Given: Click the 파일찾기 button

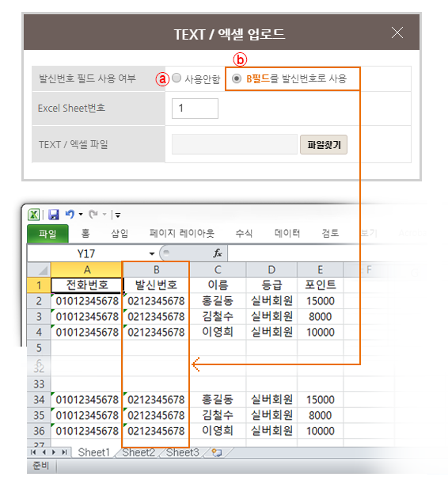Looking at the screenshot, I should click(324, 145).
